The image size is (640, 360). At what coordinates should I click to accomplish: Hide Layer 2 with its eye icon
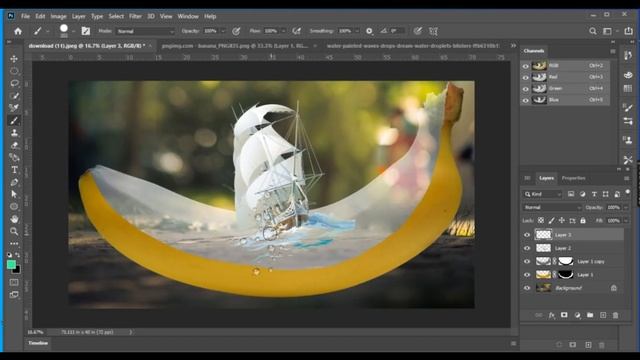tap(527, 248)
